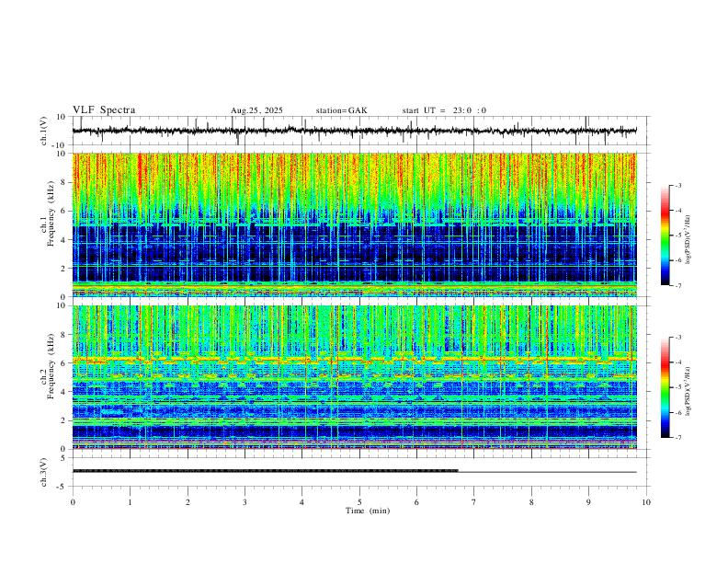Click the ch.1 voltage waveform trace
Screen dimensions: 728x563
(355, 131)
